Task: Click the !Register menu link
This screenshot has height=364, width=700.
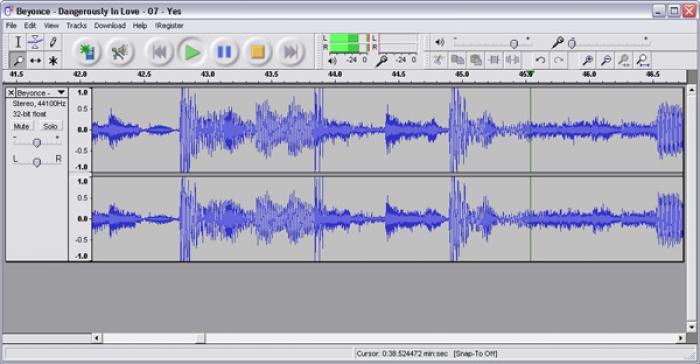Action: (169, 25)
